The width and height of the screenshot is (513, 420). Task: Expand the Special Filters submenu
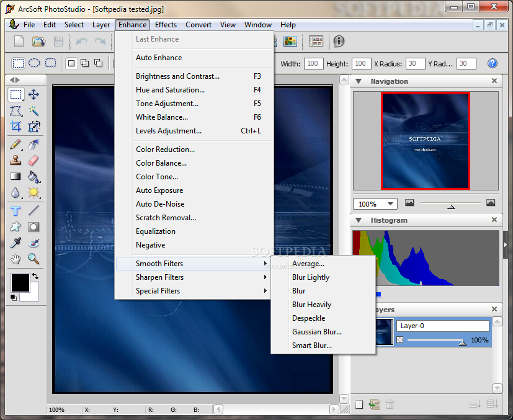coord(194,291)
